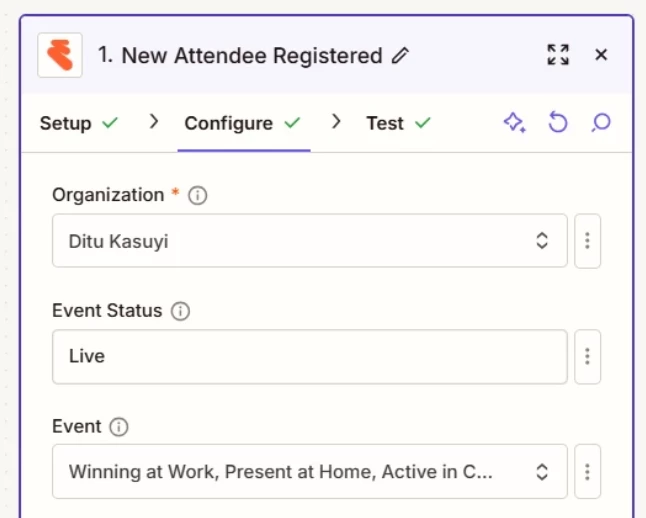Screen dimensions: 646x518
Task: Show Organization field info tooltip
Action: point(198,196)
